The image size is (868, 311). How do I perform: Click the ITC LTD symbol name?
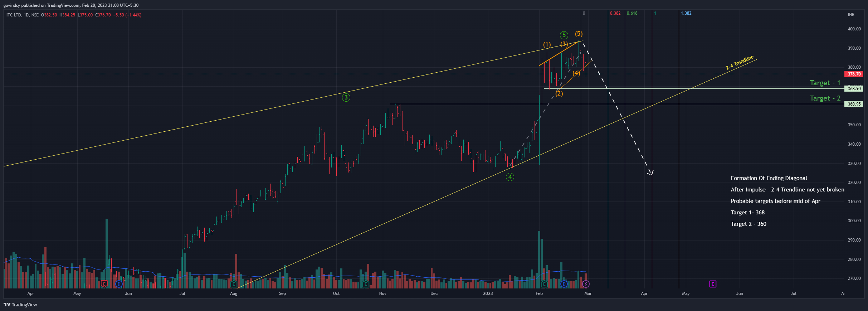point(14,15)
